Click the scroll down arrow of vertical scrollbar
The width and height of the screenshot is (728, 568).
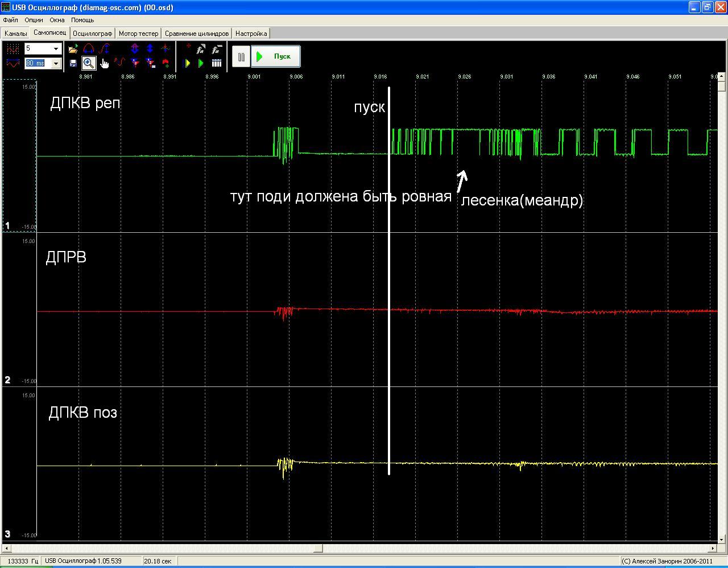click(722, 538)
